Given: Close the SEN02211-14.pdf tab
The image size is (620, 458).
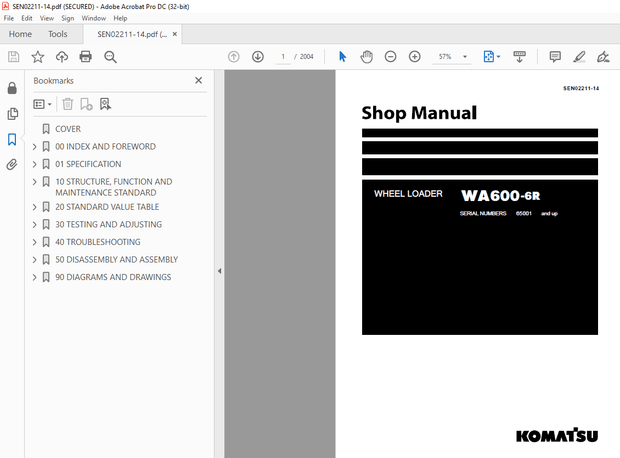Looking at the screenshot, I should click(x=174, y=34).
